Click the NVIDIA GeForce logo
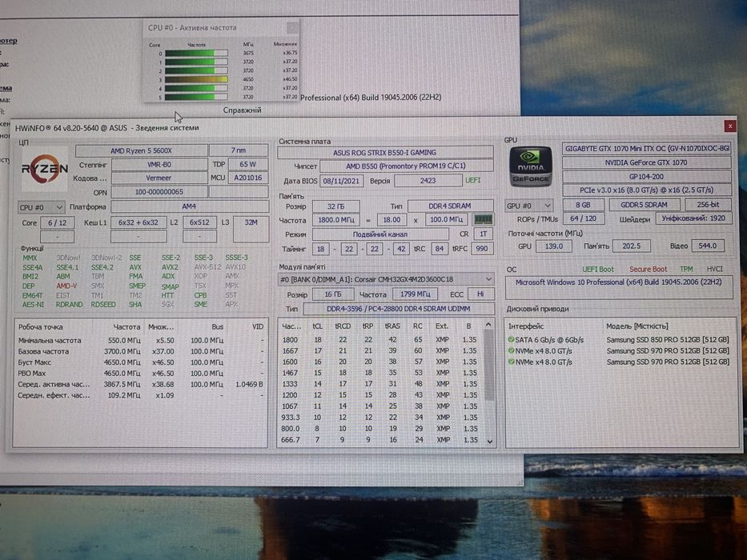The height and width of the screenshot is (560, 747). coord(531,166)
